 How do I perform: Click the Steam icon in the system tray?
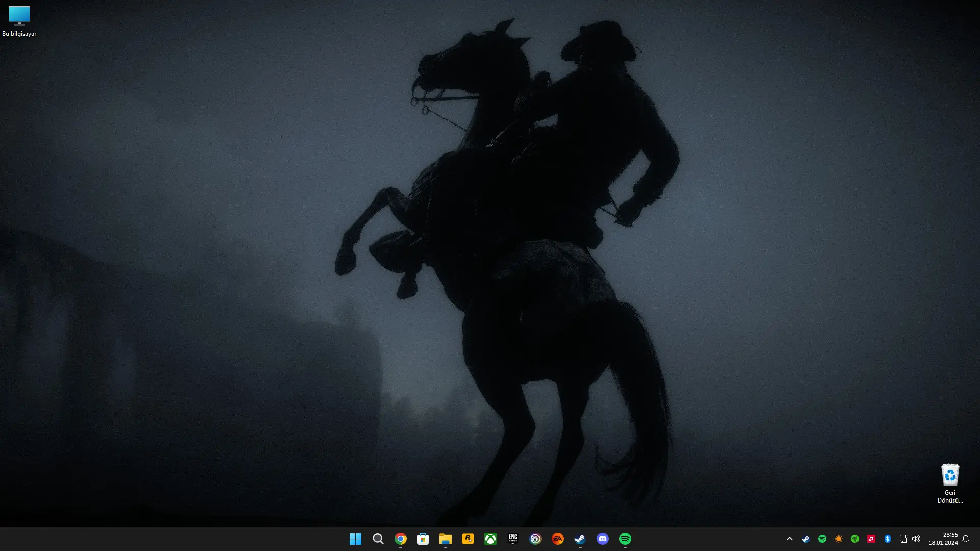[x=806, y=539]
